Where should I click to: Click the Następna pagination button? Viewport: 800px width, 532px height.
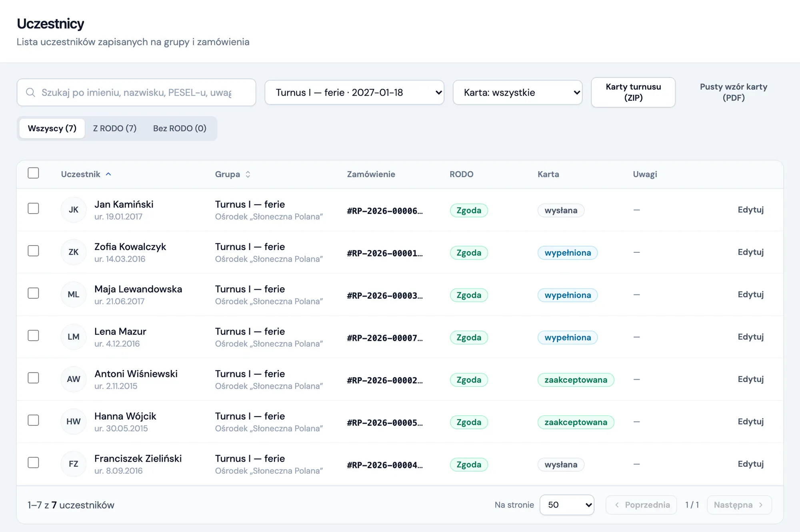tap(739, 505)
